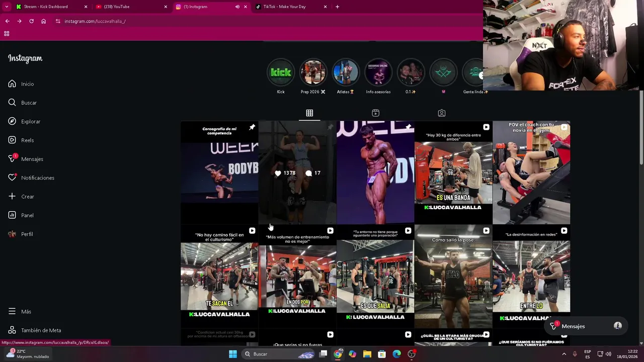The width and height of the screenshot is (644, 362).
Task: Close the TikTok tab
Action: tap(325, 7)
